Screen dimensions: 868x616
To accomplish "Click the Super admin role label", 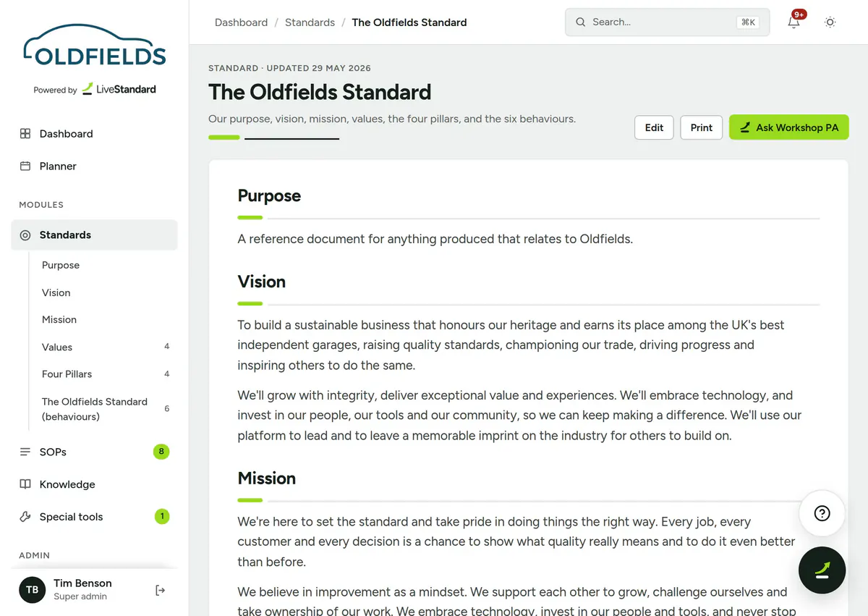I will click(80, 597).
